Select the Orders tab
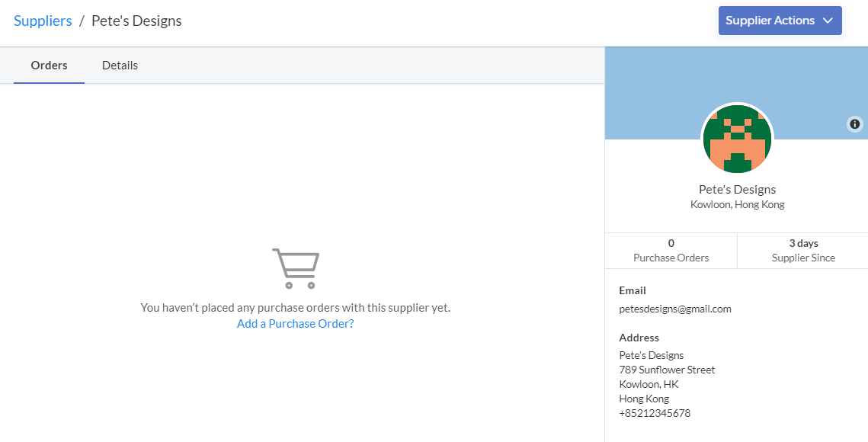This screenshot has width=868, height=442. [x=50, y=66]
